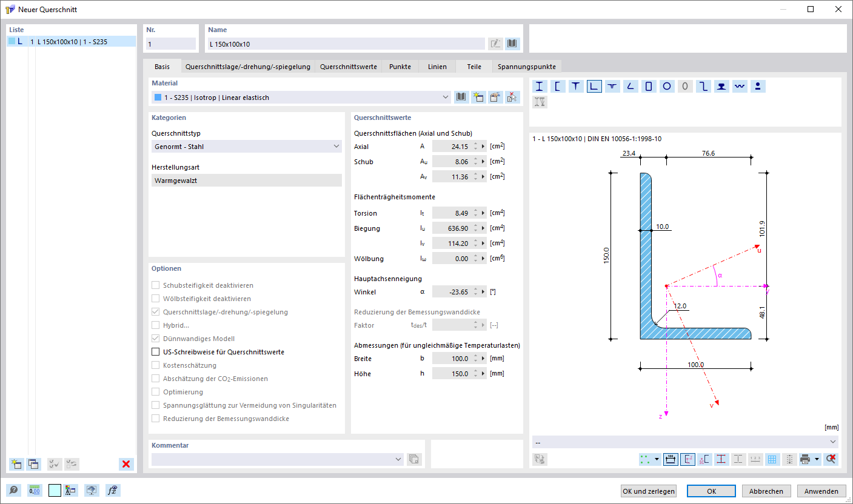
Task: Open the section library next to Name
Action: (513, 44)
